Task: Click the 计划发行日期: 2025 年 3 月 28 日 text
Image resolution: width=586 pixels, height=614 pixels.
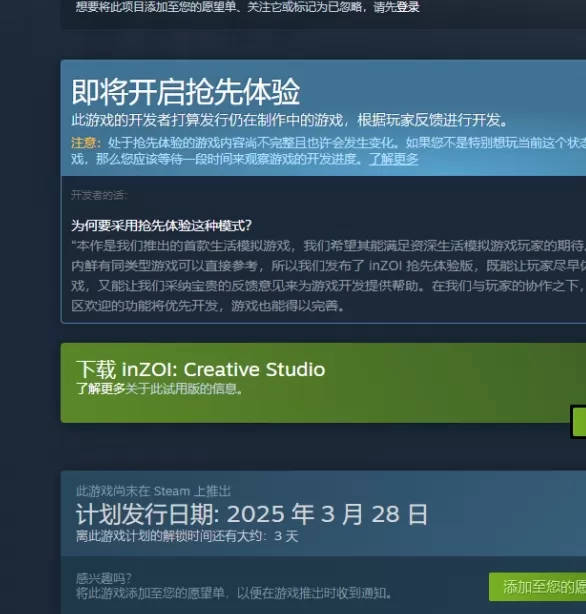Action: (252, 514)
